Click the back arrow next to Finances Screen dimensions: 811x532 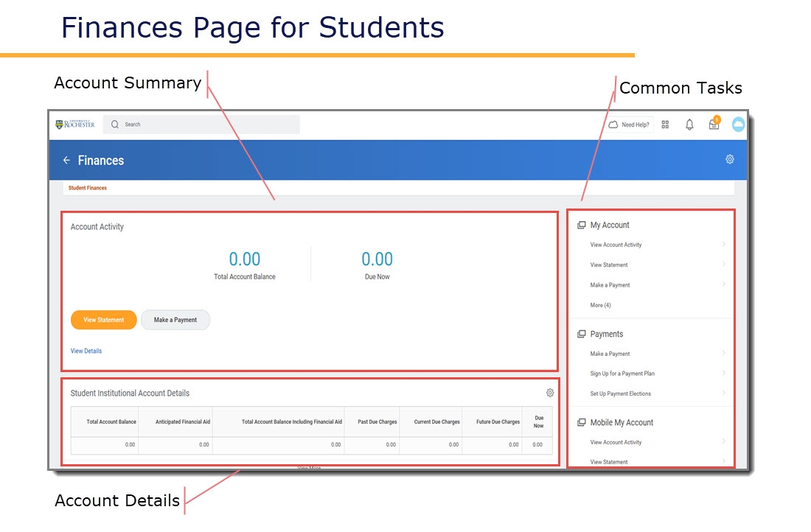(x=67, y=160)
